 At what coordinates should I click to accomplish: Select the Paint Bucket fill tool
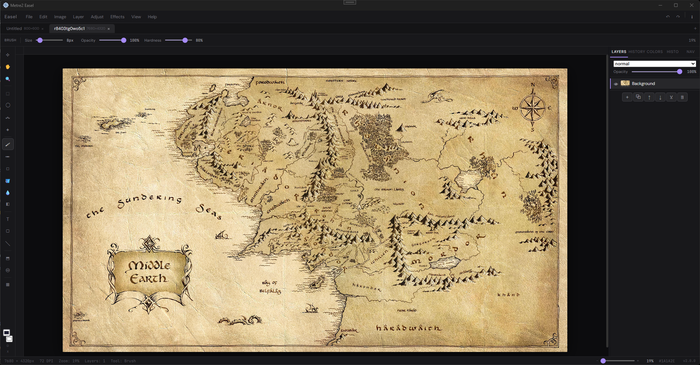pos(8,181)
